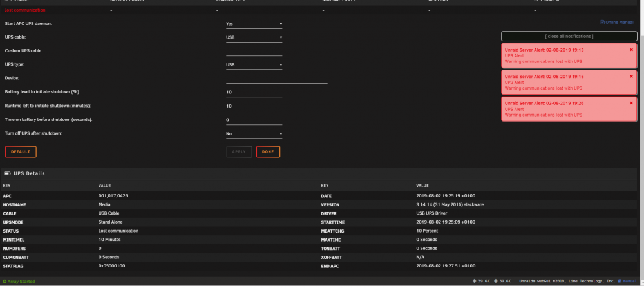Click the Online Manual document icon
This screenshot has height=288, width=644.
603,22
